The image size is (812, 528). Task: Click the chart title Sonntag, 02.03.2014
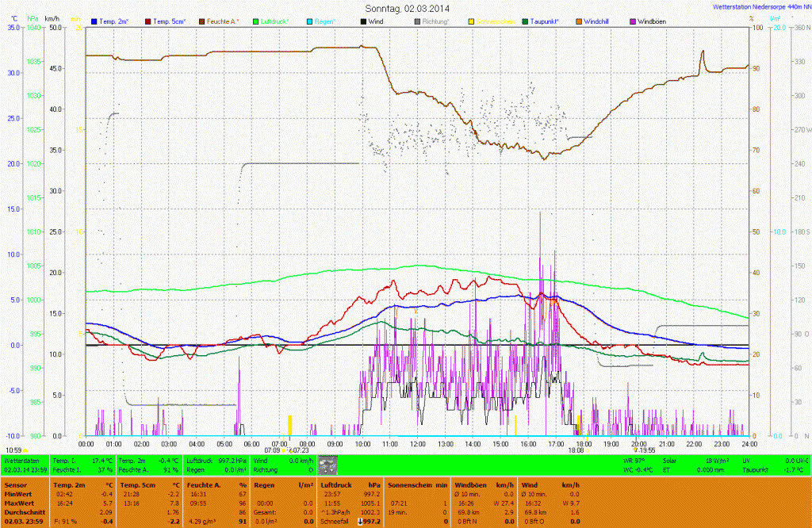407,8
